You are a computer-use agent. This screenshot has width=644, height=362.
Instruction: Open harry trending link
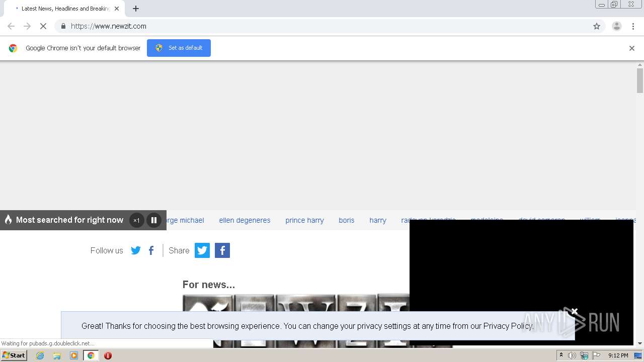point(378,220)
